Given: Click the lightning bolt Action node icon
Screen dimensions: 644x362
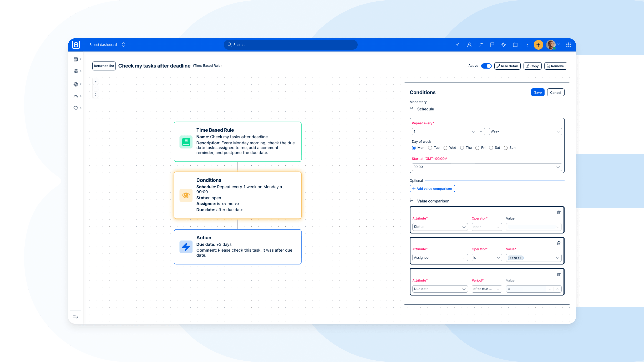Looking at the screenshot, I should (x=186, y=247).
